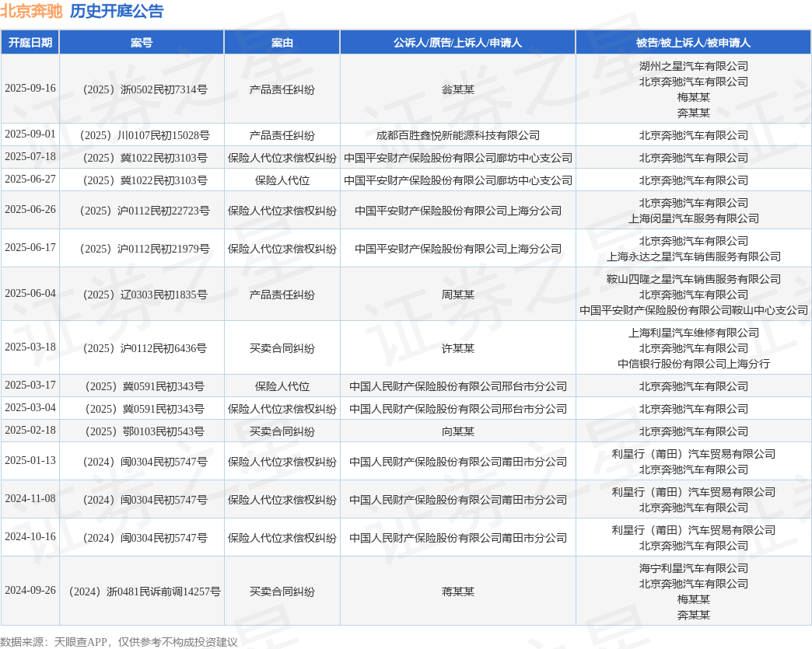Click plaintiff name 周某某
812x649 pixels.
tap(458, 295)
